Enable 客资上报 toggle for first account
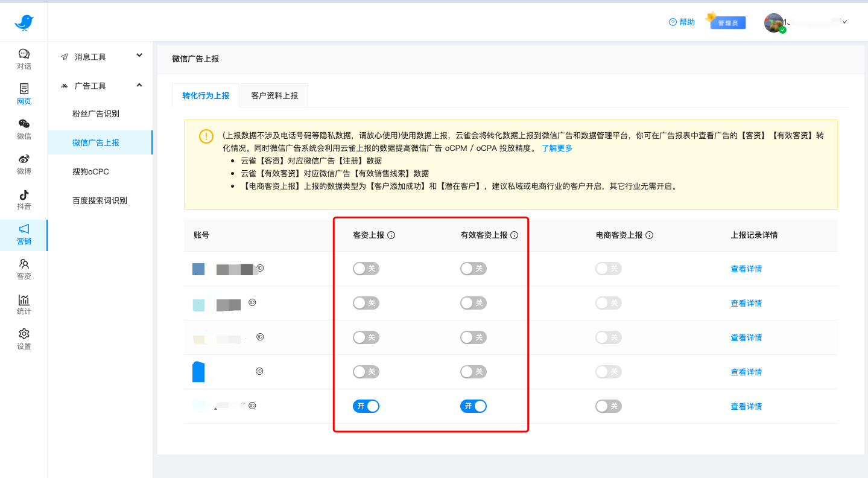The width and height of the screenshot is (868, 478). pos(366,269)
